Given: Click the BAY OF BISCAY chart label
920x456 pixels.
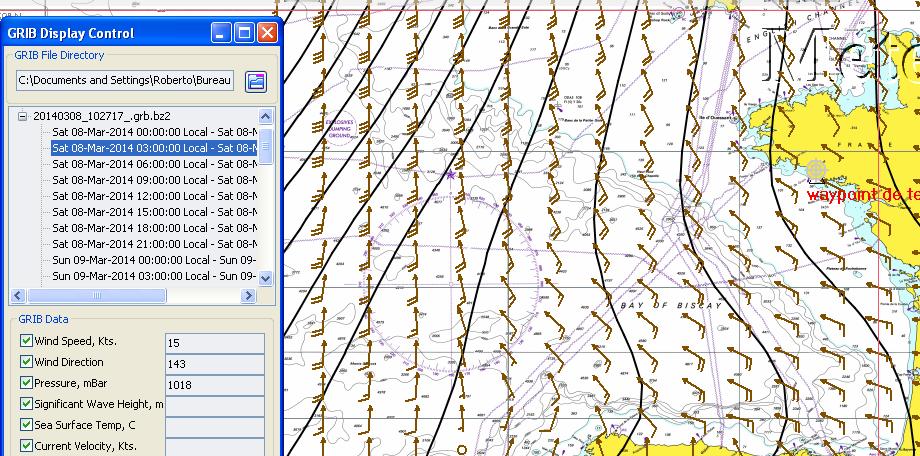Looking at the screenshot, I should pos(671,306).
